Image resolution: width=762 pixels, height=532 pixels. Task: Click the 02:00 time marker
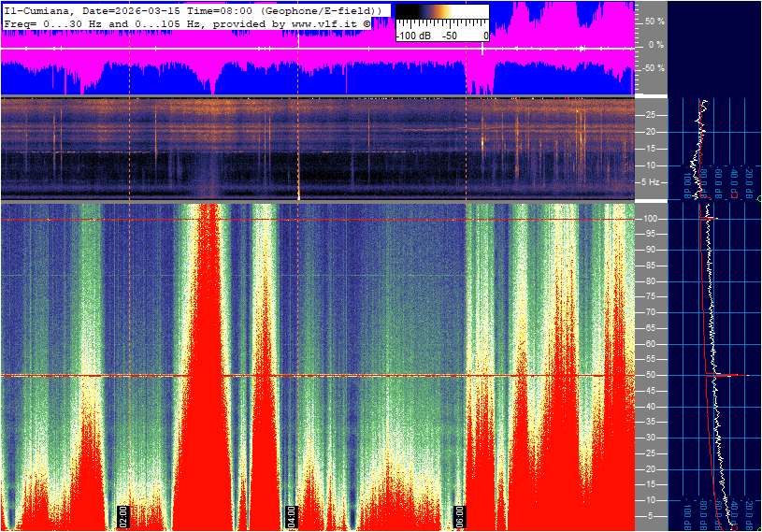coord(122,514)
